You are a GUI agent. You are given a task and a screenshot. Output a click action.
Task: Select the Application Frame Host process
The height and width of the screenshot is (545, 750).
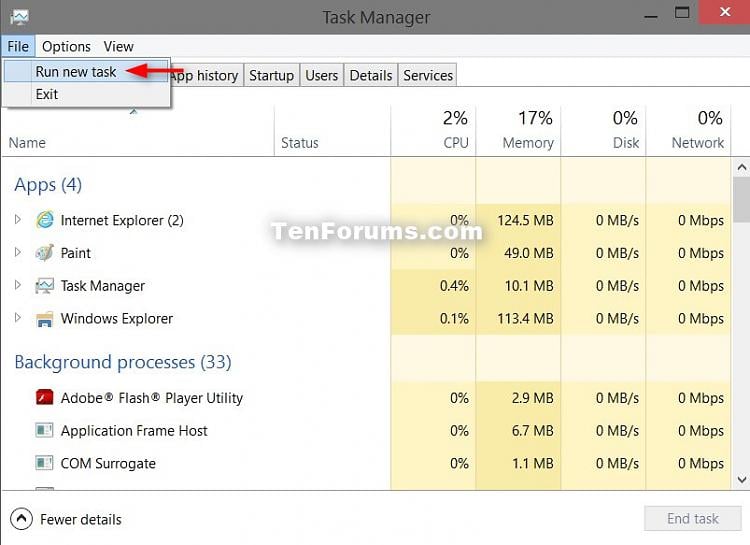pyautogui.click(x=134, y=431)
